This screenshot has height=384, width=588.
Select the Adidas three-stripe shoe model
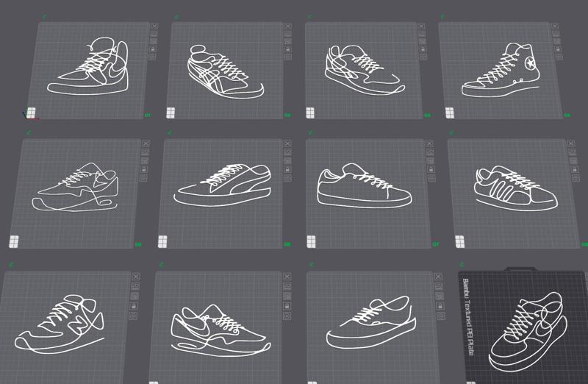pos(516,188)
